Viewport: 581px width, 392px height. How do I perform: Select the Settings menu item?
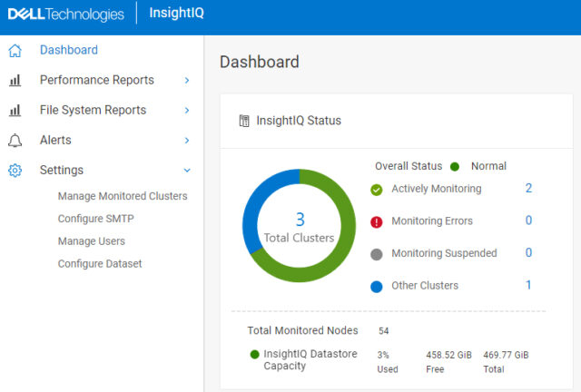[x=62, y=170]
